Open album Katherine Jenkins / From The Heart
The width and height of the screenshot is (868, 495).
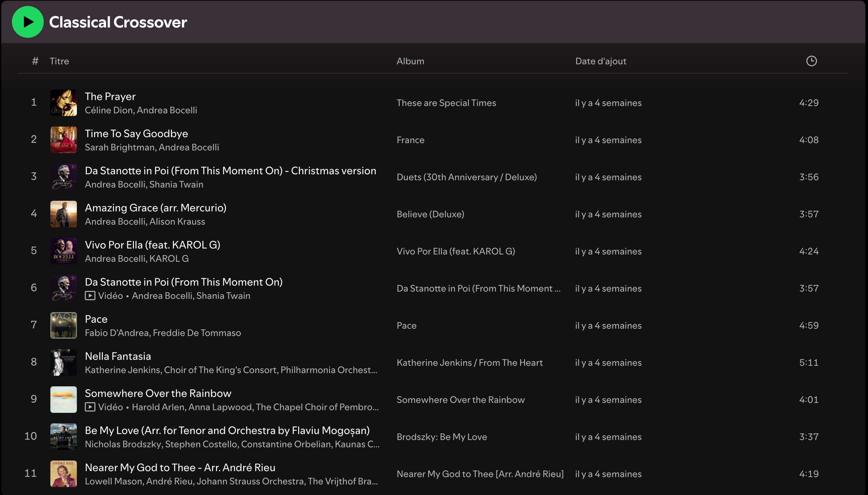(469, 362)
